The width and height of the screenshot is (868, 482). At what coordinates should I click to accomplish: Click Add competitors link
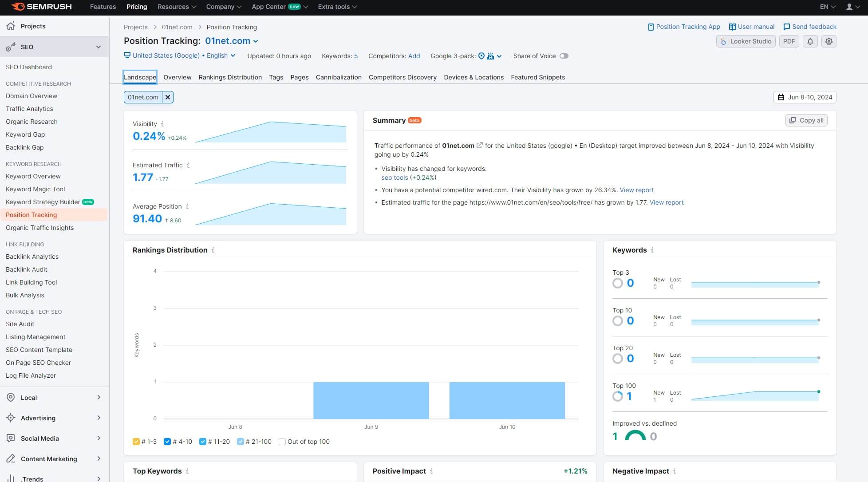tap(414, 56)
